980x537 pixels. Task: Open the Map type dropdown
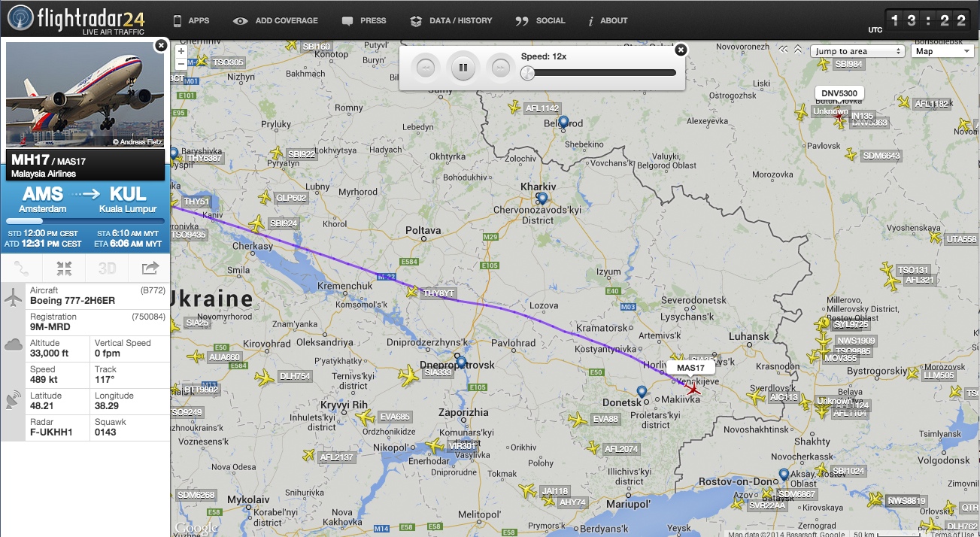[x=942, y=51]
